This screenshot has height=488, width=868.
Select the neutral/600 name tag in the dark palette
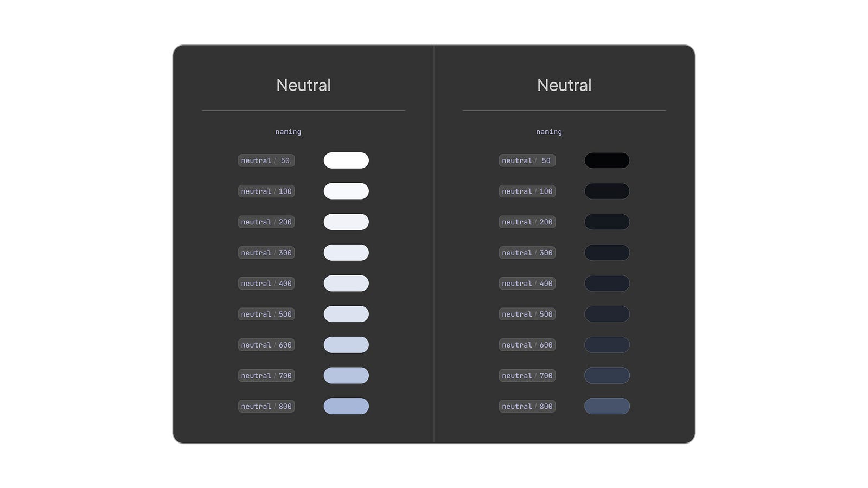(527, 345)
